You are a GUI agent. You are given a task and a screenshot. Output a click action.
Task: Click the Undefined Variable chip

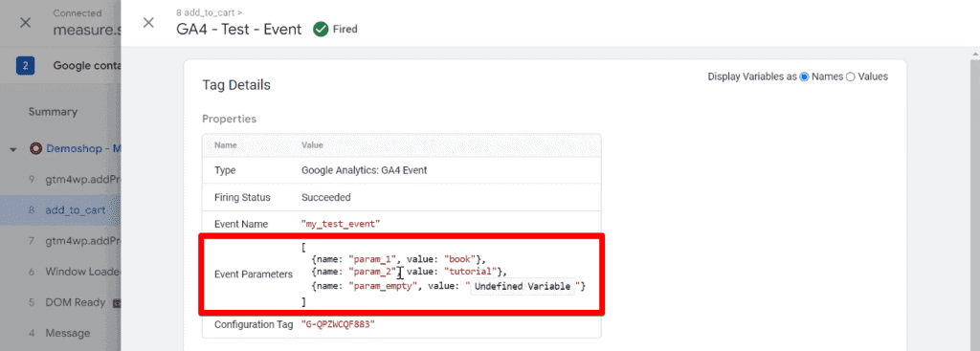(x=522, y=286)
